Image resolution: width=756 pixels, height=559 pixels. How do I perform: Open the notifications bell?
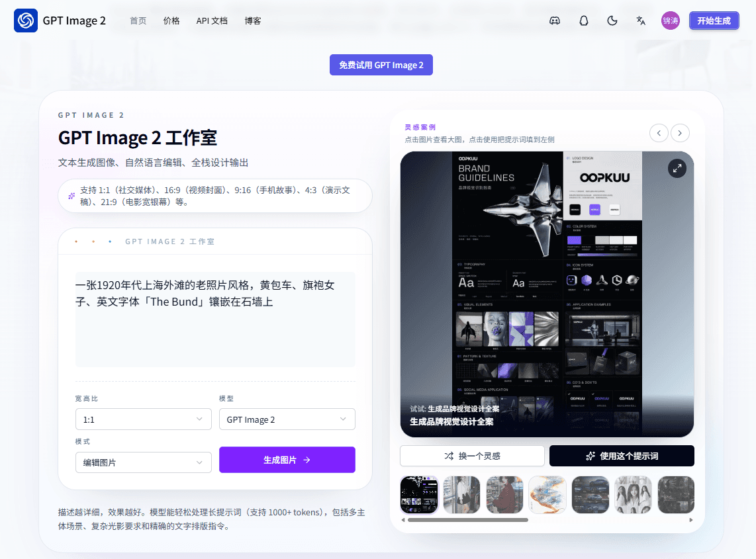coord(583,21)
